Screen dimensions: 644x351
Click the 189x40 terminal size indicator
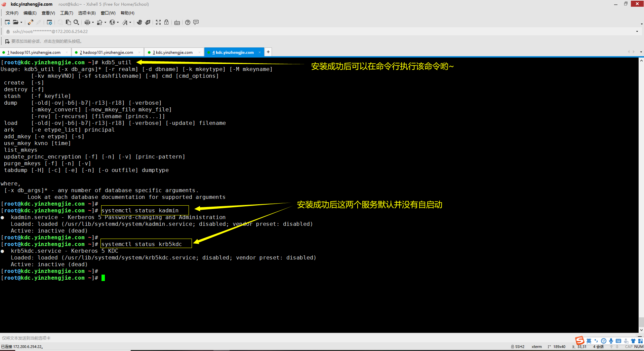coord(557,347)
